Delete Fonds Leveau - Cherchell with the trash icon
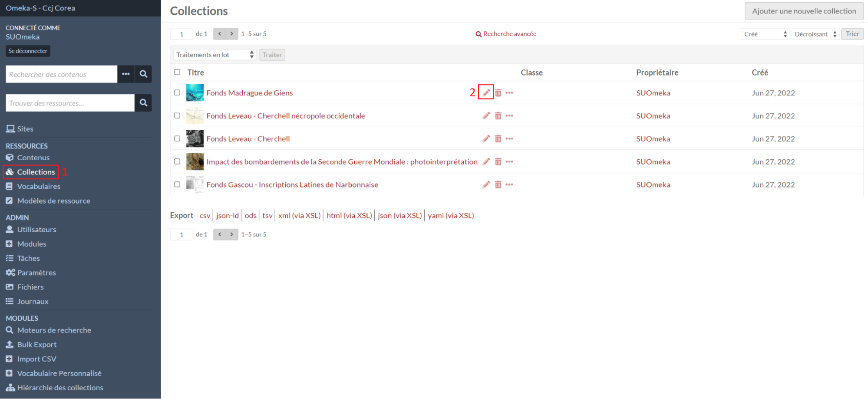Viewport: 868px width, 399px height. [498, 139]
